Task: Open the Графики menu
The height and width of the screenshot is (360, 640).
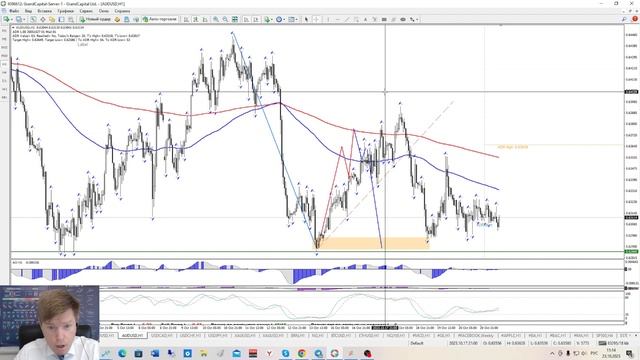Action: [x=65, y=11]
